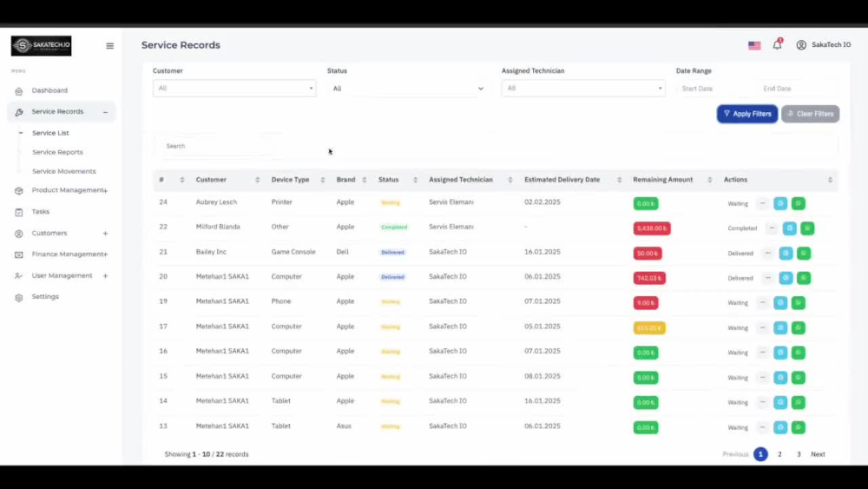The width and height of the screenshot is (868, 489).
Task: Click blue action icon for record 13
Action: (x=780, y=427)
